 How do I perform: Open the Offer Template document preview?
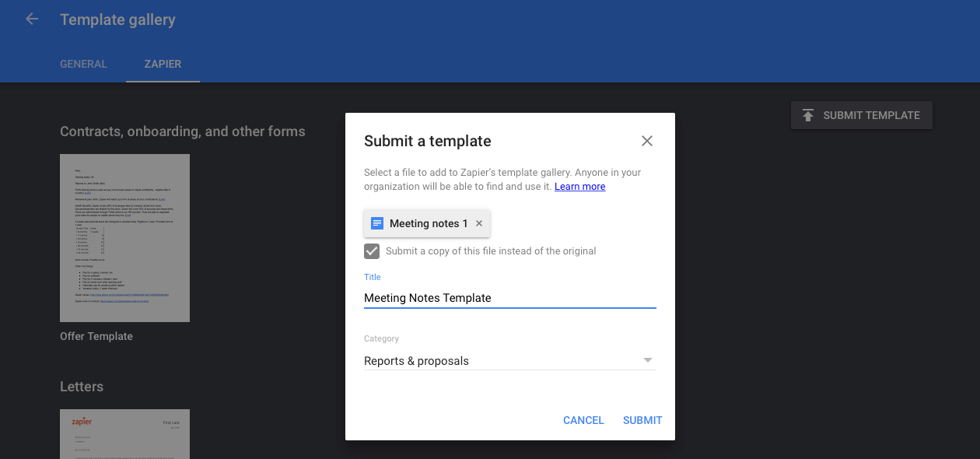(124, 238)
